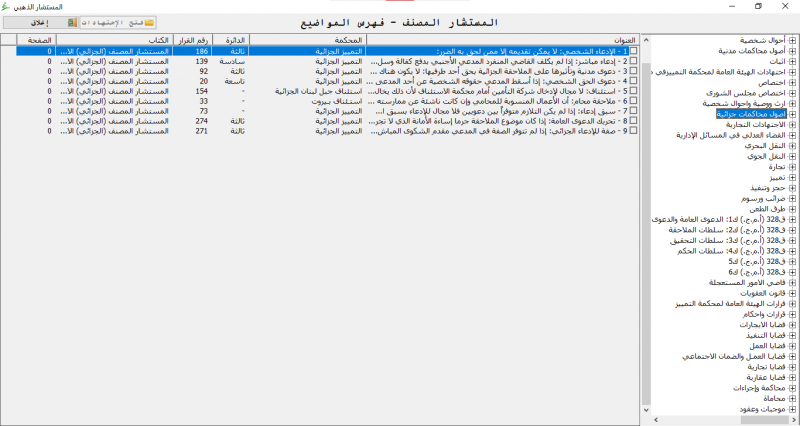The height and width of the screenshot is (426, 800).
Task: Tick checkbox for row 7 سبق إدعاء
Action: (x=633, y=111)
